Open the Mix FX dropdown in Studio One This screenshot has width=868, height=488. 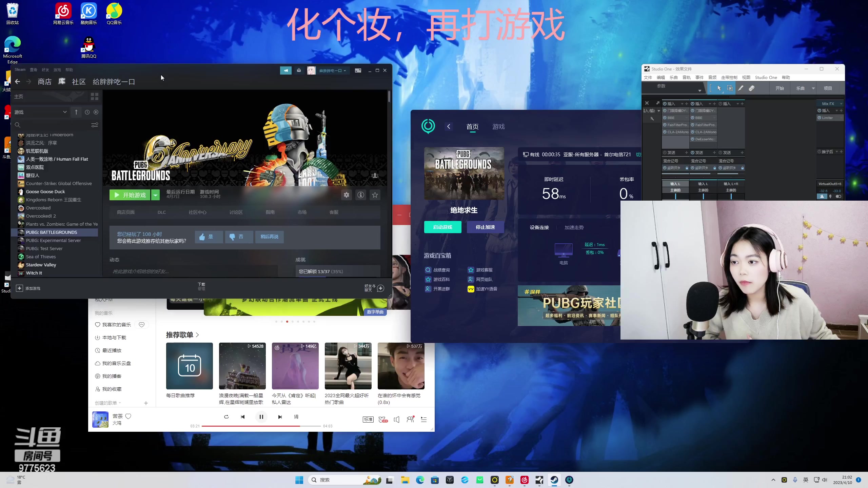click(x=842, y=104)
